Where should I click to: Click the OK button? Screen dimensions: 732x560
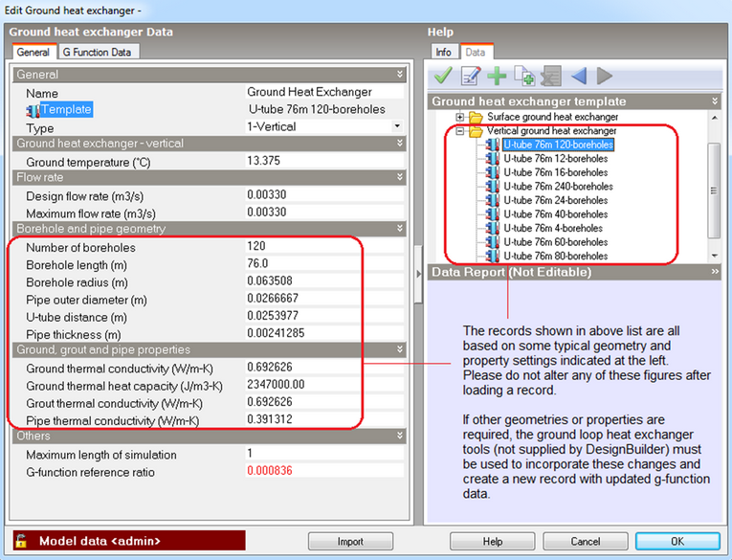click(x=677, y=541)
